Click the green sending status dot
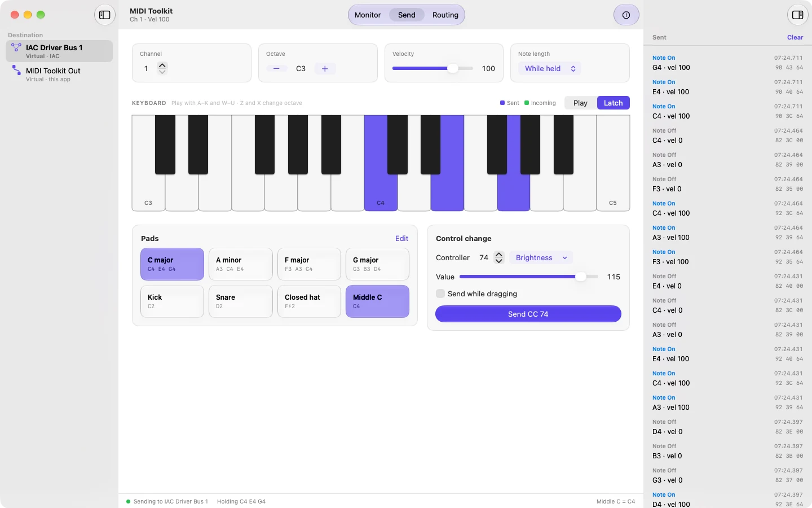Screen dimensions: 812x508 129,501
